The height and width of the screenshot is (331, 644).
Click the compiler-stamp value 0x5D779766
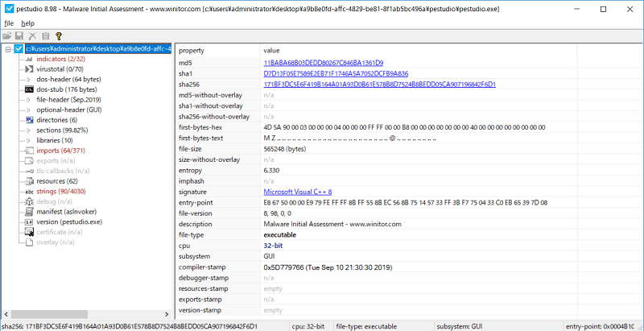(x=328, y=267)
